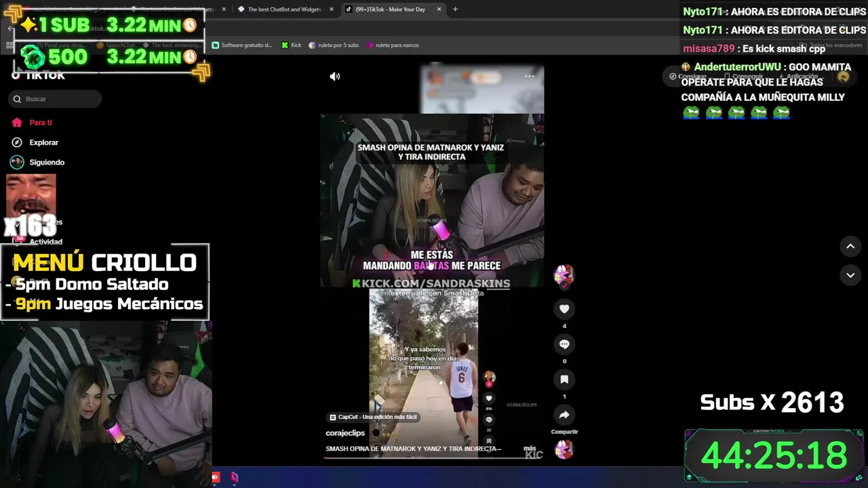Seek using the video progress bar

(x=432, y=457)
